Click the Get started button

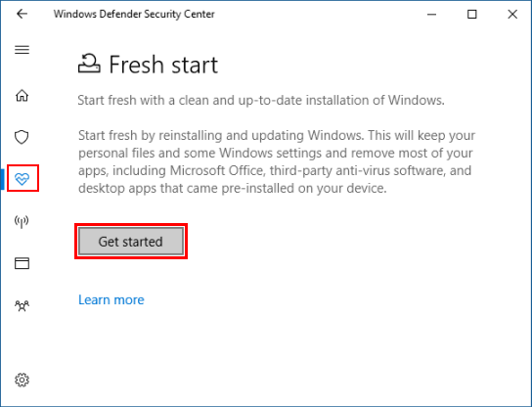131,242
